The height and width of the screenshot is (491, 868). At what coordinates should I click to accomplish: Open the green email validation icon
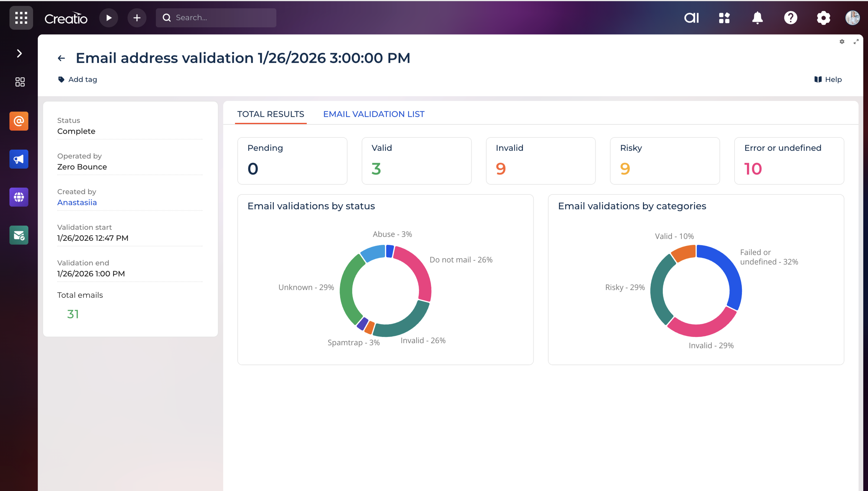pyautogui.click(x=19, y=235)
